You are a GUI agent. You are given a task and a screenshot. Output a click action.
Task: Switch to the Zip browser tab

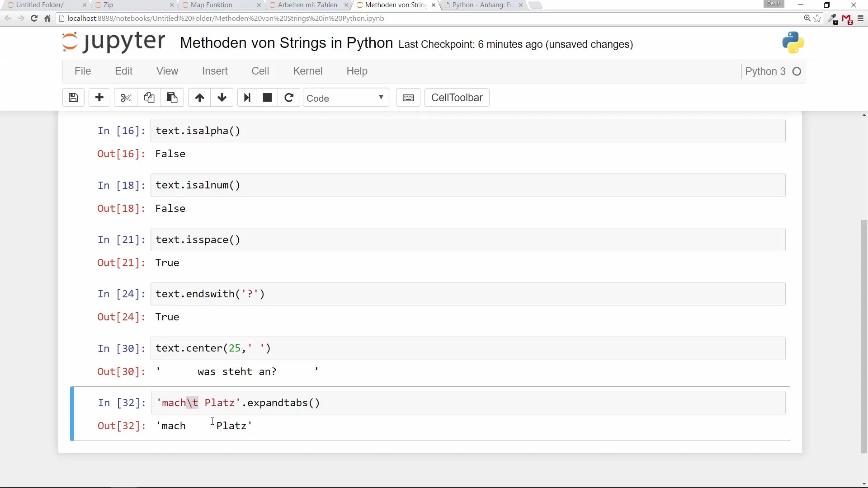click(131, 5)
